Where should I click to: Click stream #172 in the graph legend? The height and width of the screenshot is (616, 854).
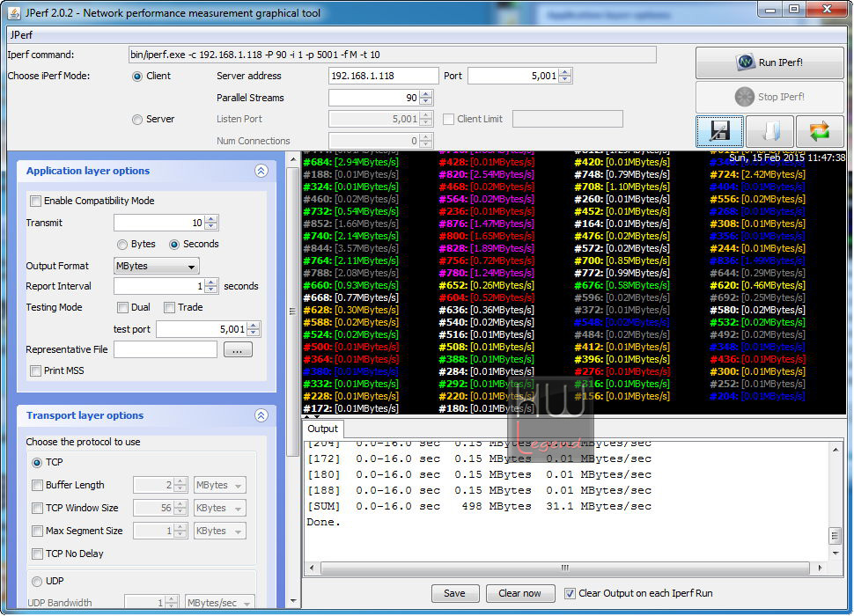click(350, 408)
